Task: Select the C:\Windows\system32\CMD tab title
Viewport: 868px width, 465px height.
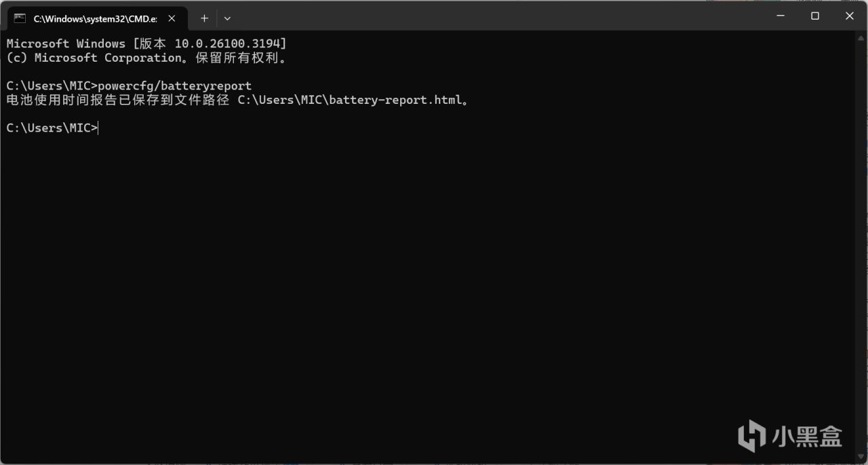Action: point(95,18)
